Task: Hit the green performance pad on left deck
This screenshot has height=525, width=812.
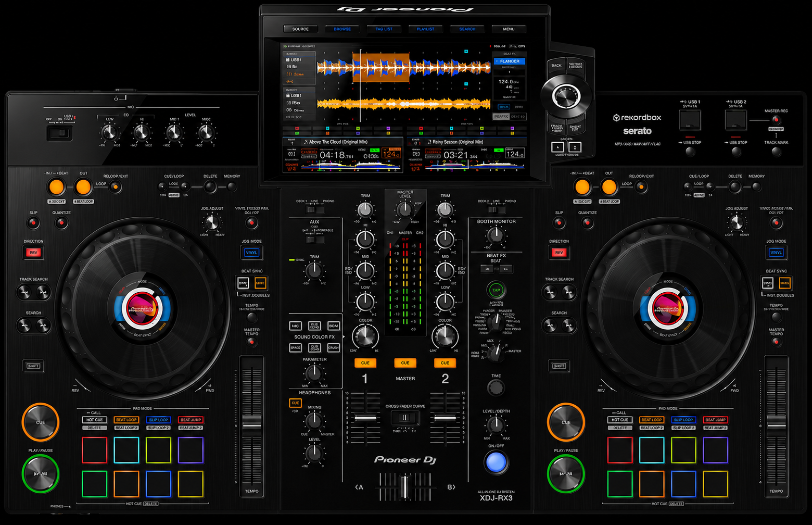Action: click(95, 484)
